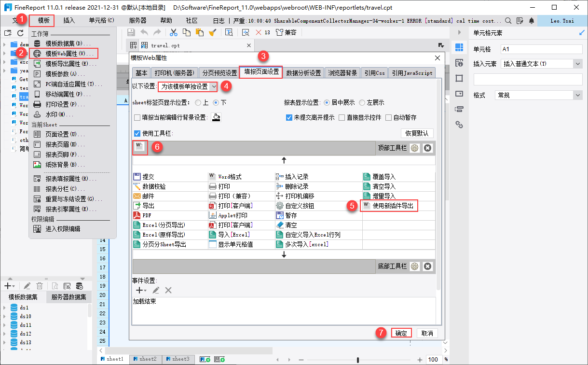Add the 提交 submit button to toolbar
This screenshot has height=365, width=588.
pos(144,177)
